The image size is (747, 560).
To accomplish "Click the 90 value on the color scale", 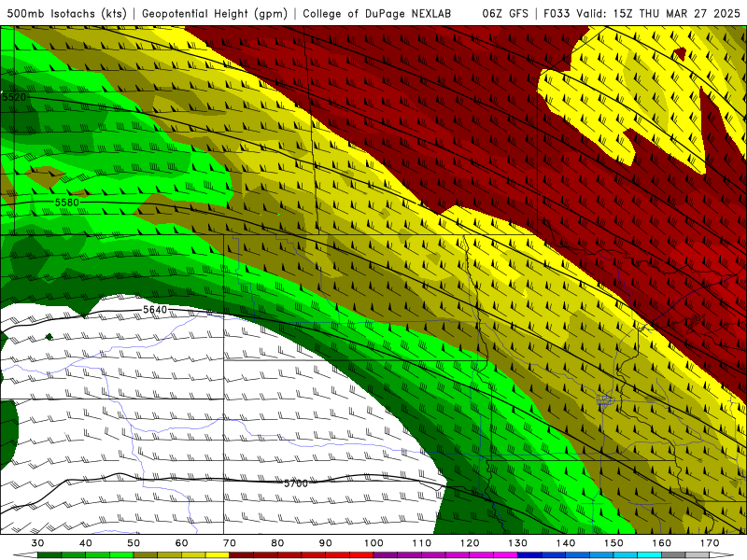I will (x=325, y=543).
